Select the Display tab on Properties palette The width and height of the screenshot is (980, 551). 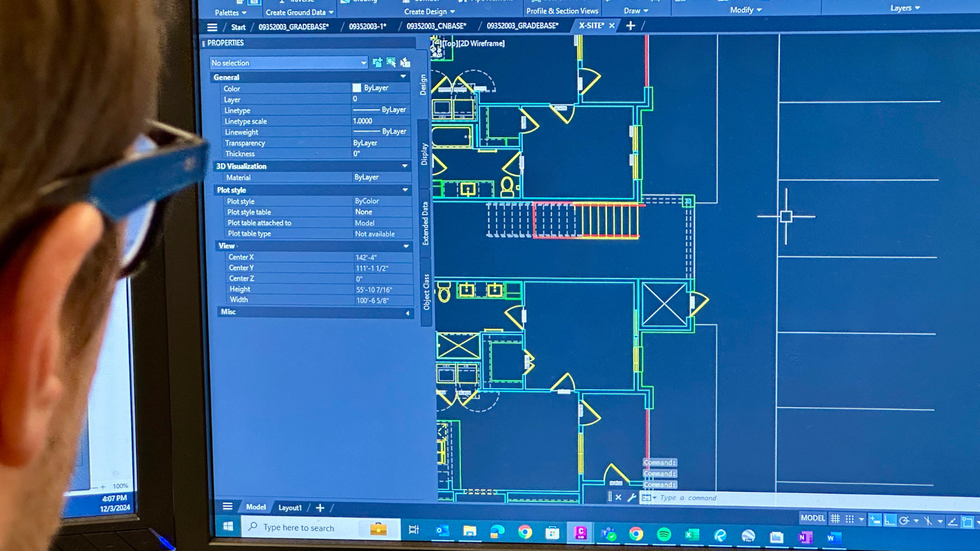tap(424, 151)
